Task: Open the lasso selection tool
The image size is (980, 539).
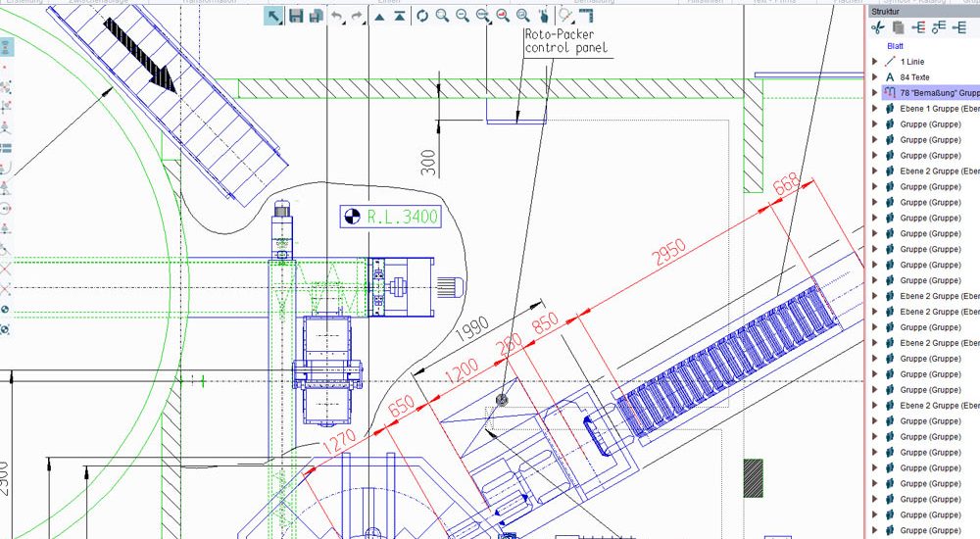Action: click(565, 16)
